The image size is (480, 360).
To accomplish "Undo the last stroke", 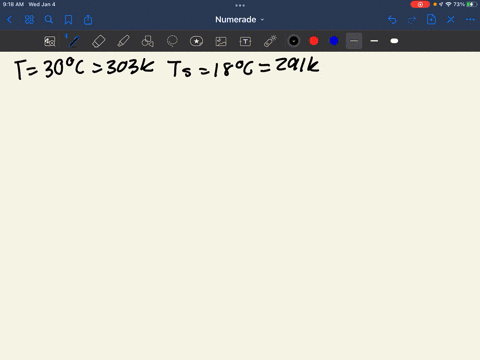I will pos(392,20).
